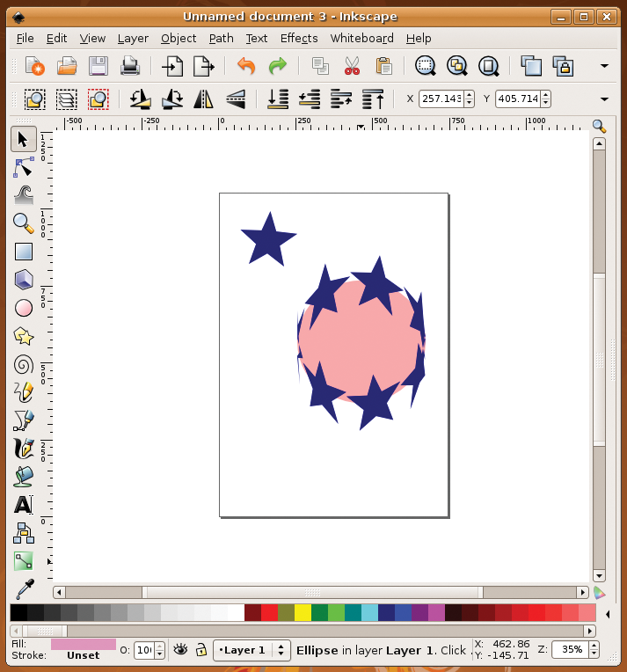The image size is (627, 672).
Task: Create a new document
Action: pyautogui.click(x=34, y=66)
